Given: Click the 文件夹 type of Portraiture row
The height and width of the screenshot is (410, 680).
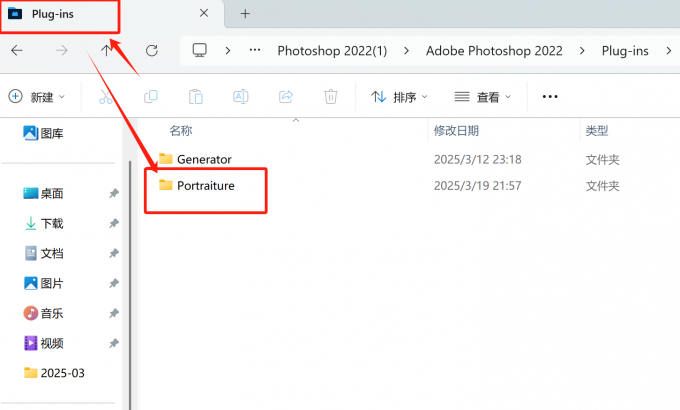Looking at the screenshot, I should [602, 186].
